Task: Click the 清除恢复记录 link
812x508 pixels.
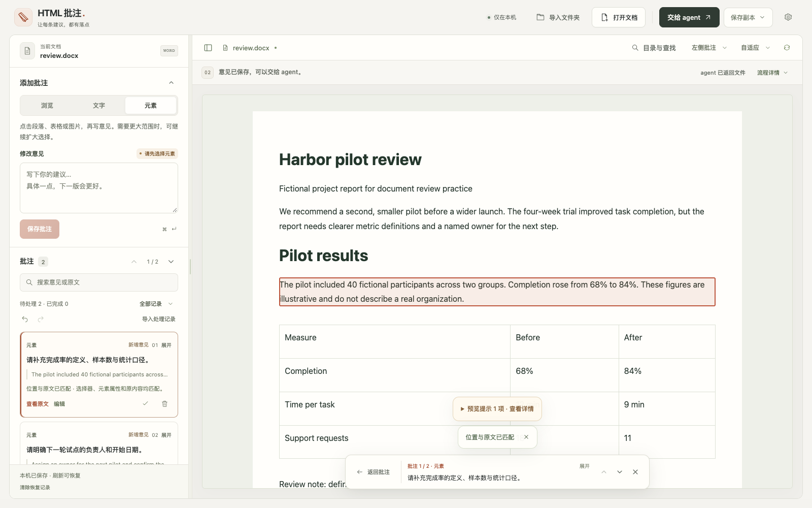Action: click(x=35, y=487)
